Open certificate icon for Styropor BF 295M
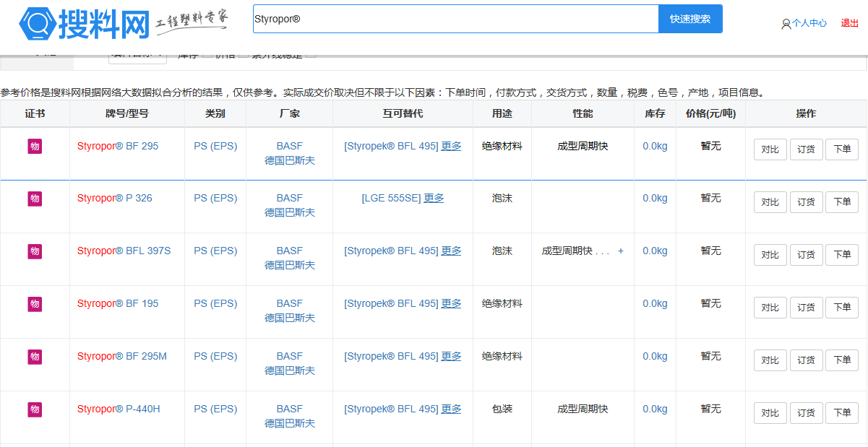Screen dimensions: 868x447 (x=35, y=357)
